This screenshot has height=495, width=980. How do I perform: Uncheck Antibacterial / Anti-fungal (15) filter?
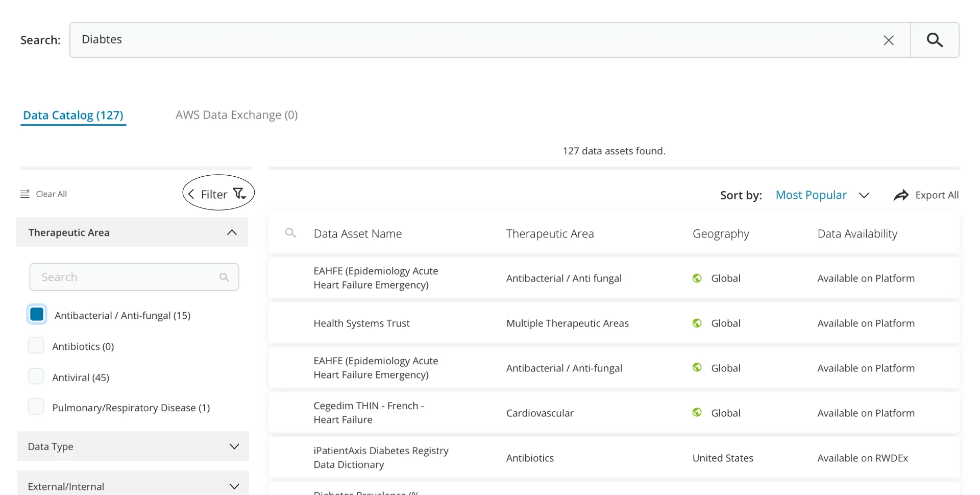click(37, 314)
